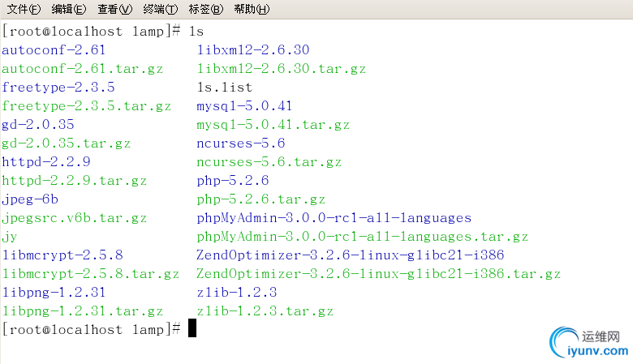The width and height of the screenshot is (633, 364).
Task: Click the jpegsrc.v6b.tar.gz file name
Action: [75, 218]
